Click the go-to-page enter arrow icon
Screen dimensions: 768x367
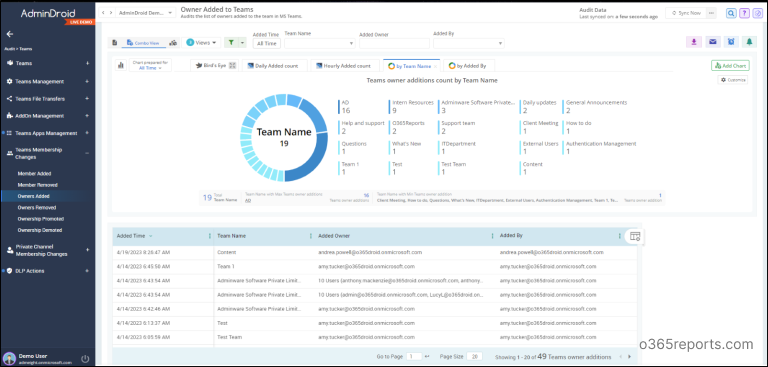(x=427, y=357)
